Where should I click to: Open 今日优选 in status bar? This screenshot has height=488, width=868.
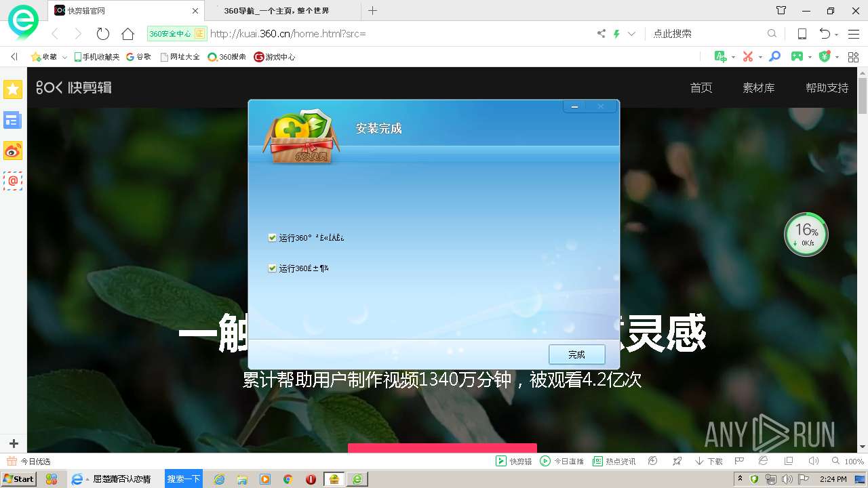[x=29, y=461]
